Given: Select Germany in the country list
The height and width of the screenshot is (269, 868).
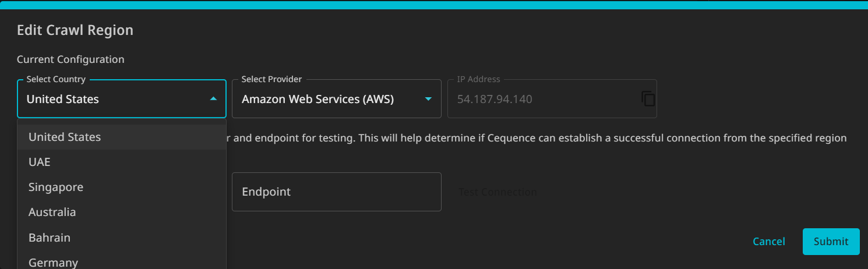Looking at the screenshot, I should coord(122,260).
